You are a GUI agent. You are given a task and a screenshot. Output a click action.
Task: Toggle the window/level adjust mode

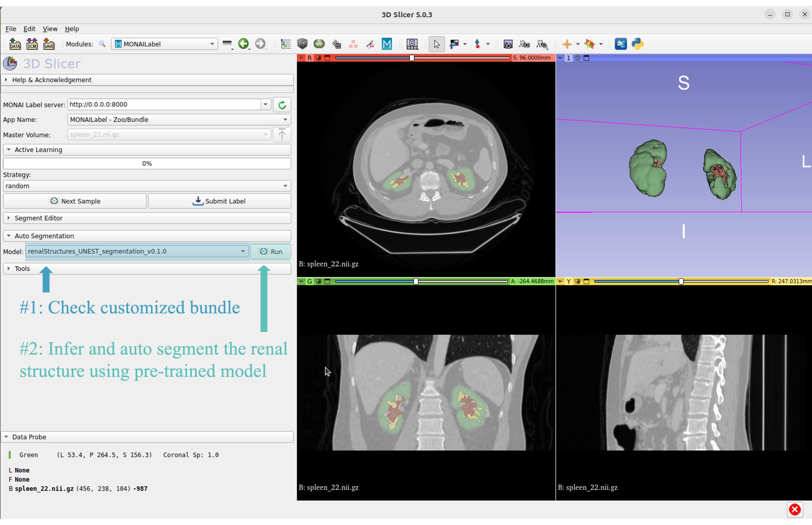coord(454,44)
